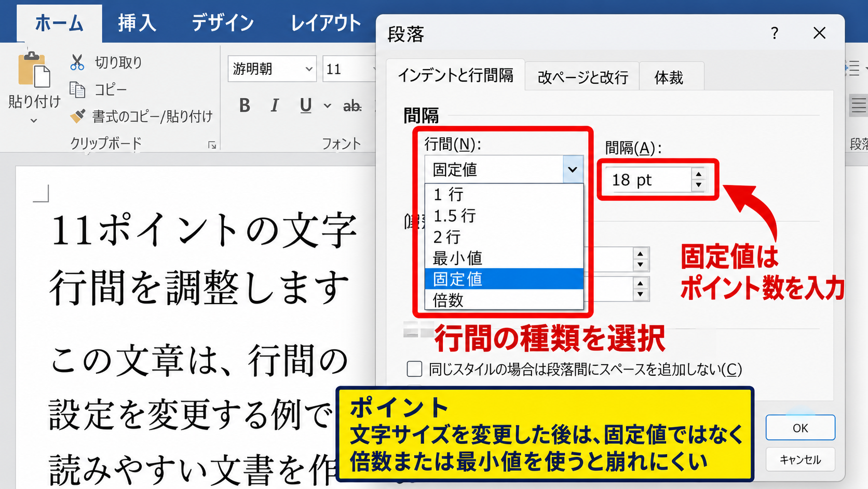Switch to 改ページと改行 dialog tab
This screenshot has width=868, height=489.
click(x=583, y=77)
